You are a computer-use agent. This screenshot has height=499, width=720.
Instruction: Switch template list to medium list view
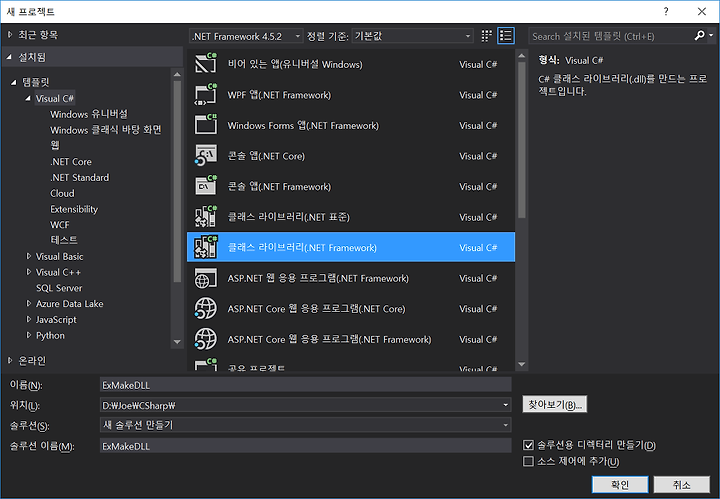(x=506, y=36)
